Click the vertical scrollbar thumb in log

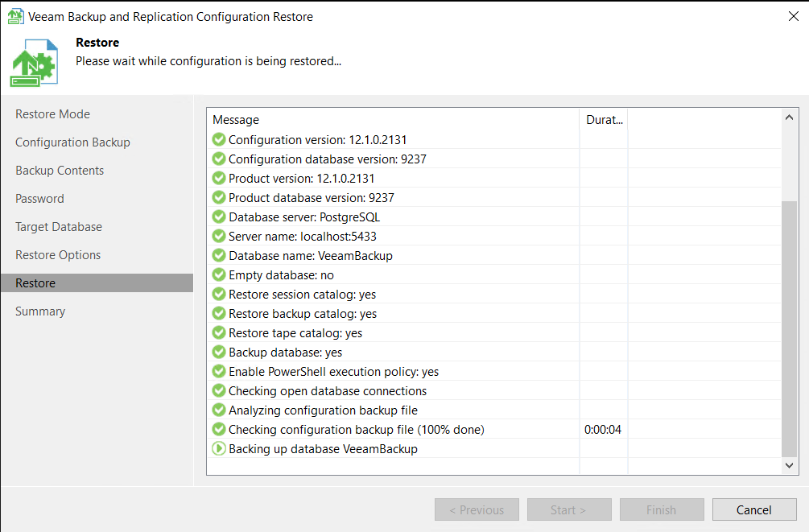tap(789, 329)
